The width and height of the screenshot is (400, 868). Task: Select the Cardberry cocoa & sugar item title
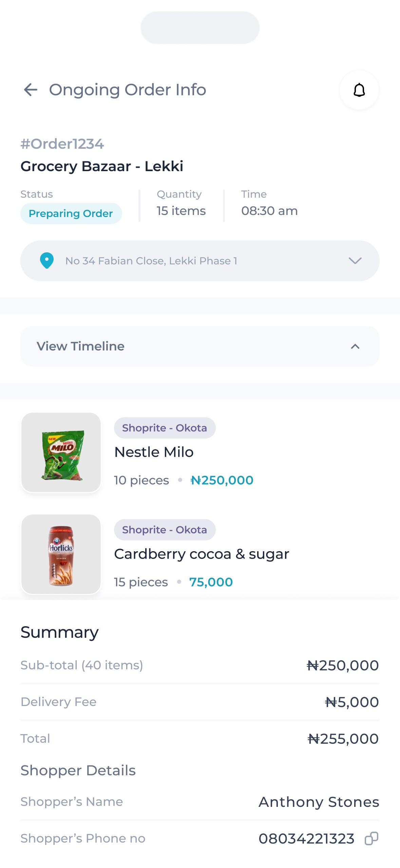202,554
